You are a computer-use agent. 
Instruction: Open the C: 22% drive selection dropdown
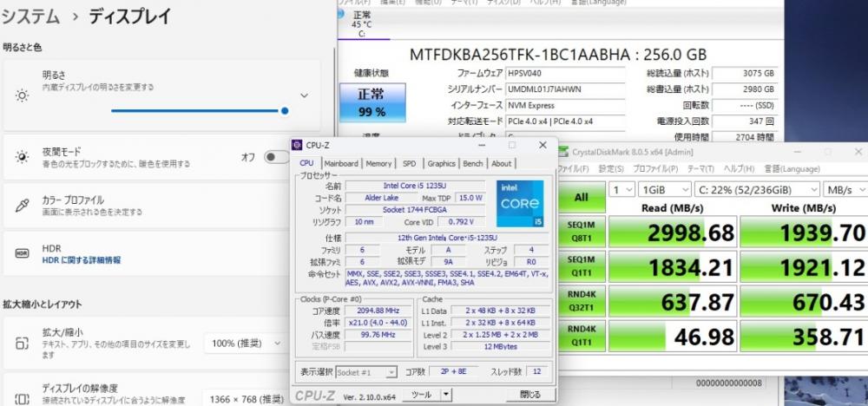coord(756,189)
